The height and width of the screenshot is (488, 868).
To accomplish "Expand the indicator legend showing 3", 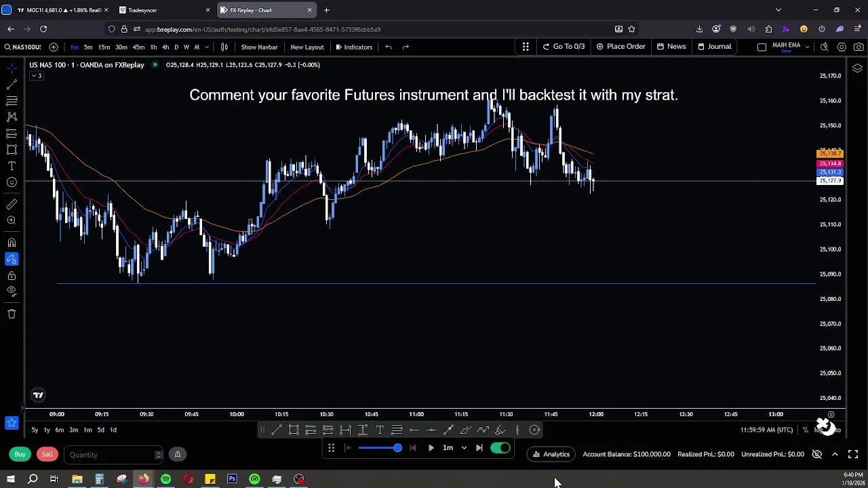I will (x=36, y=76).
